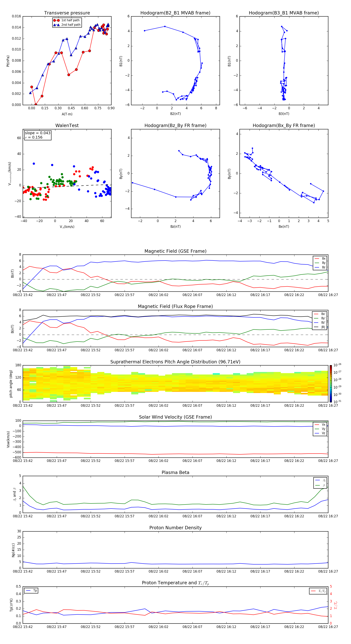Click '1st half path' legend entry
The height and width of the screenshot is (644, 351).
[66, 20]
